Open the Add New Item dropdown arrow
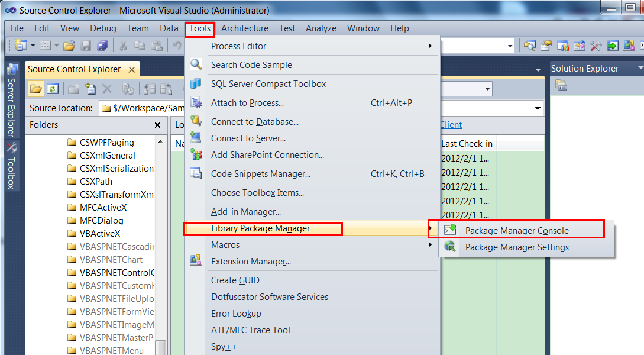644x355 pixels. tap(57, 46)
